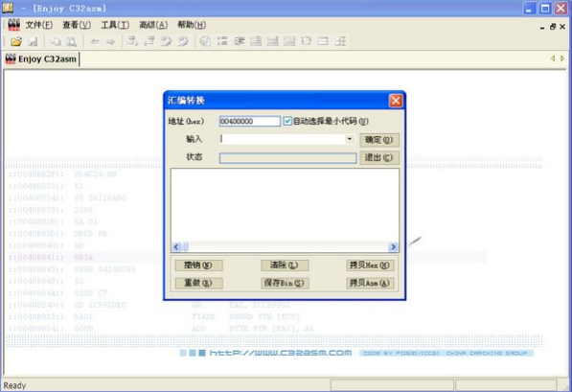Click the 状态 status field
The width and height of the screenshot is (572, 392).
(x=287, y=158)
